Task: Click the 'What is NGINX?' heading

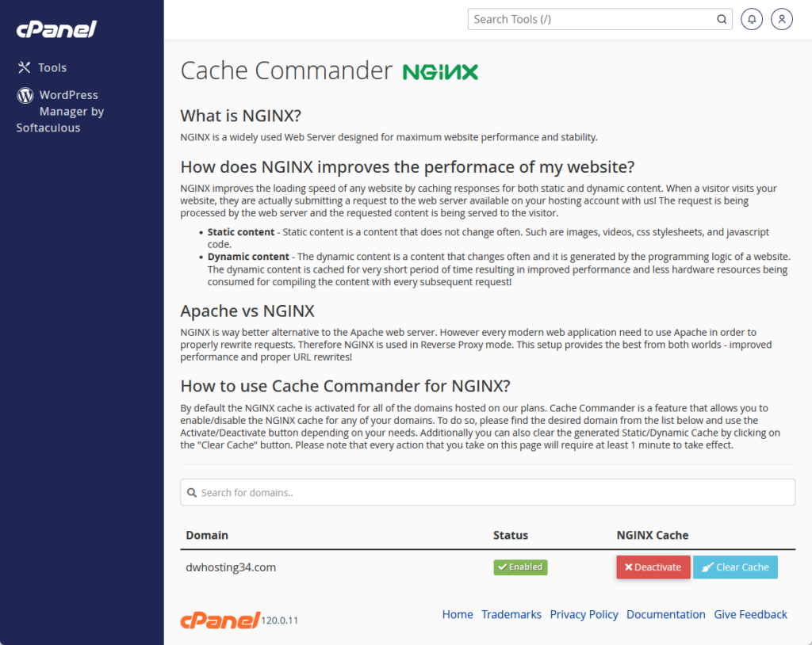Action: coord(241,116)
